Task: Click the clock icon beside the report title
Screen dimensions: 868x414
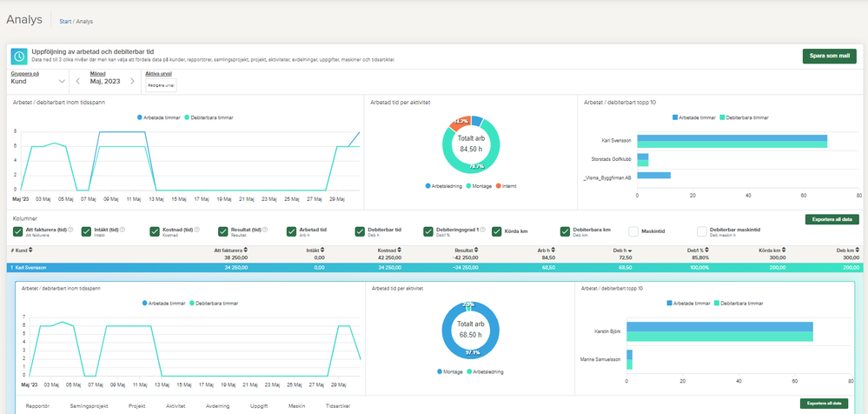Action: (18, 56)
